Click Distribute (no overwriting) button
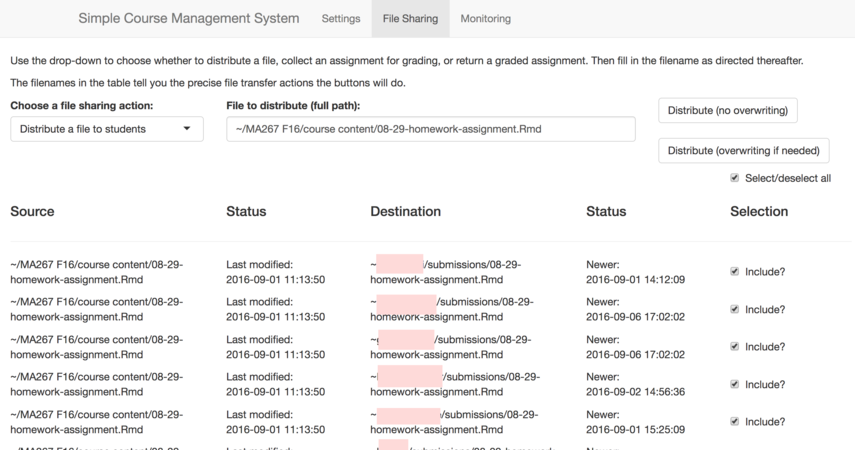Screen dimensions: 855x450 pyautogui.click(x=727, y=110)
